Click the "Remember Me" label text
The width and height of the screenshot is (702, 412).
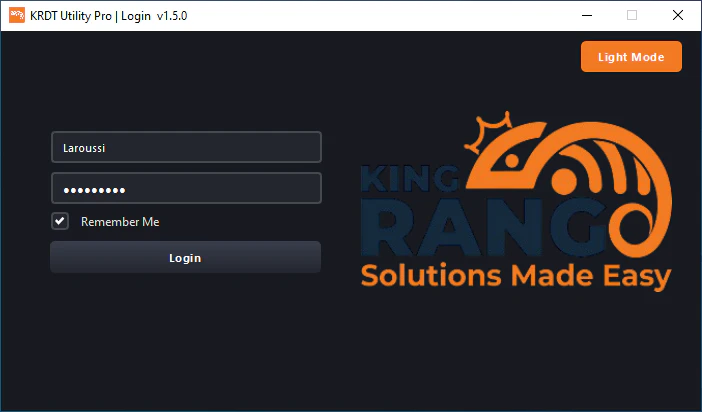coord(120,222)
